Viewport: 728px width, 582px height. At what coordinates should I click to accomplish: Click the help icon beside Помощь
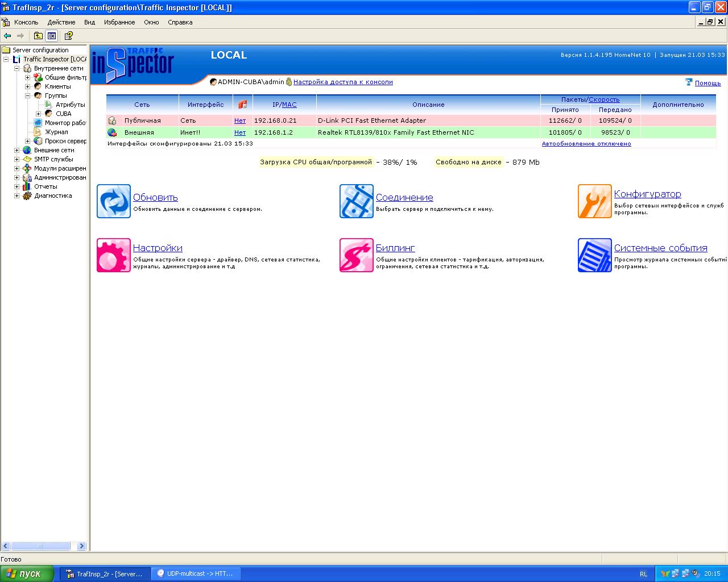[x=689, y=82]
